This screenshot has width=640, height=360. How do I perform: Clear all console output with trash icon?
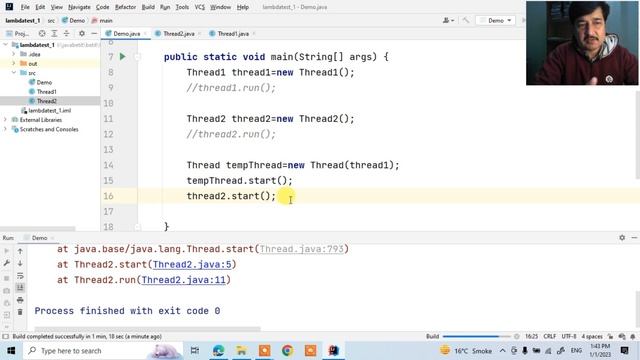pyautogui.click(x=20, y=312)
